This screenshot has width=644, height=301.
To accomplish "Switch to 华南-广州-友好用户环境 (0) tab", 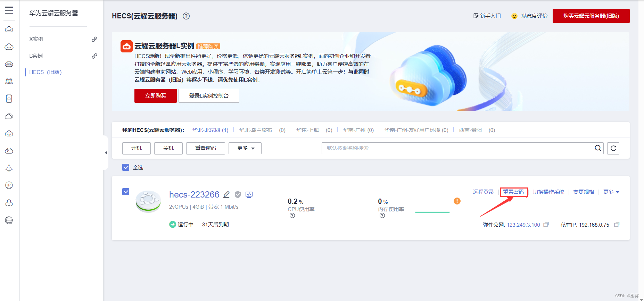I will pos(416,130).
